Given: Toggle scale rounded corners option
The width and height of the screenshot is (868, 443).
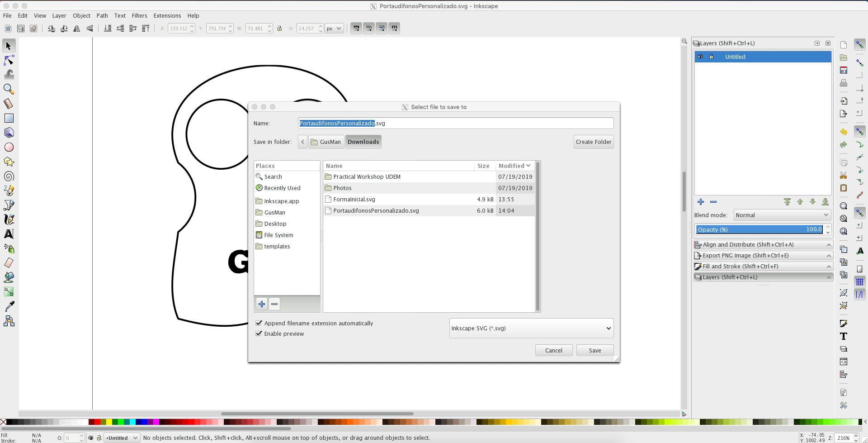Looking at the screenshot, I should click(369, 29).
